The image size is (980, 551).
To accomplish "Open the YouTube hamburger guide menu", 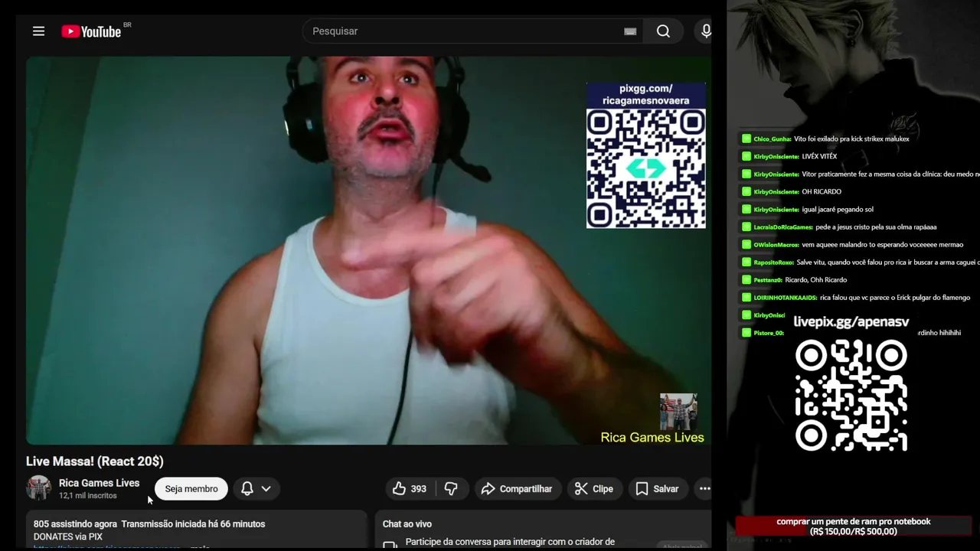I will 38,31.
